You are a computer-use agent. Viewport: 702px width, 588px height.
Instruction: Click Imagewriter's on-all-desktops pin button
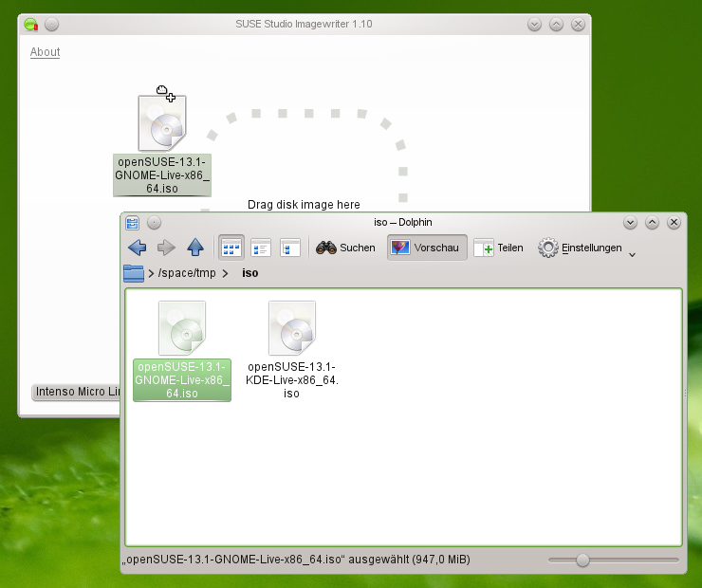[x=51, y=24]
